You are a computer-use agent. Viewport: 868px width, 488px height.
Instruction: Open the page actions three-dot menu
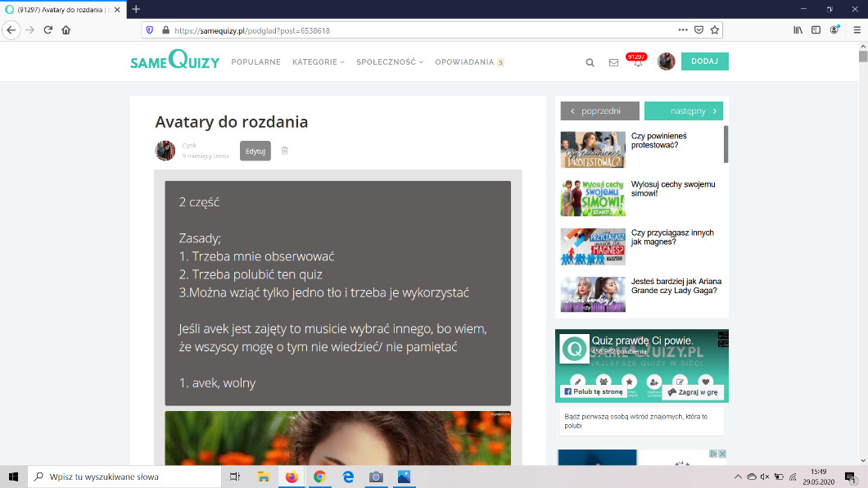683,29
